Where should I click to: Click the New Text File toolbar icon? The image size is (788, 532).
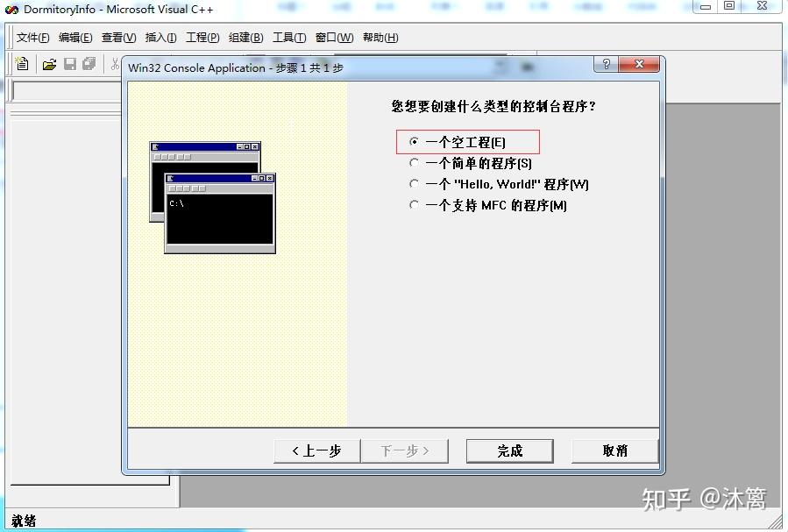(x=21, y=63)
